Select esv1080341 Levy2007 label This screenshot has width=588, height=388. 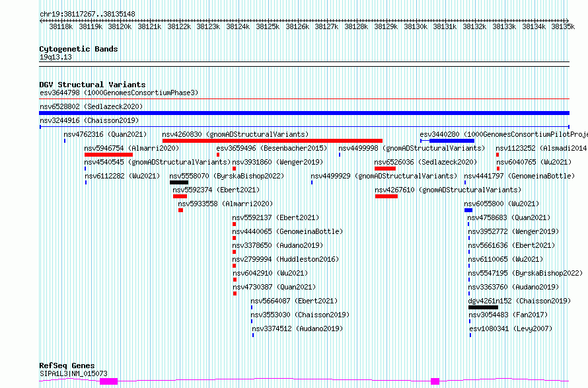[x=511, y=329]
